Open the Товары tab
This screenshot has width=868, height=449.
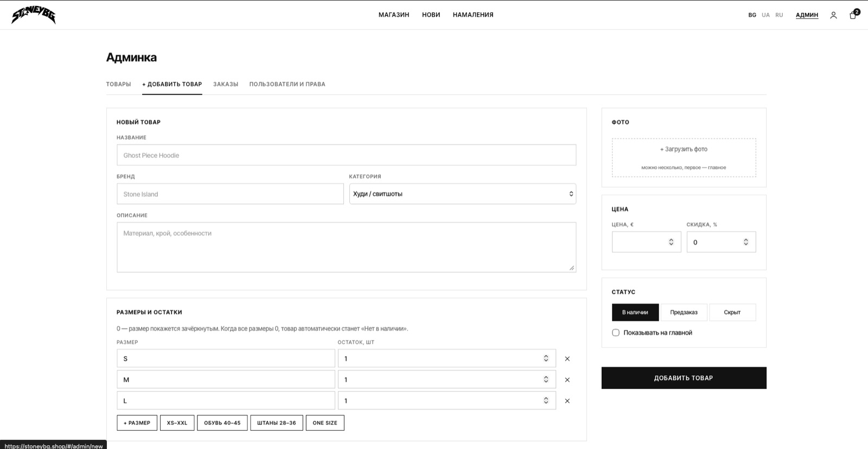[x=118, y=84]
